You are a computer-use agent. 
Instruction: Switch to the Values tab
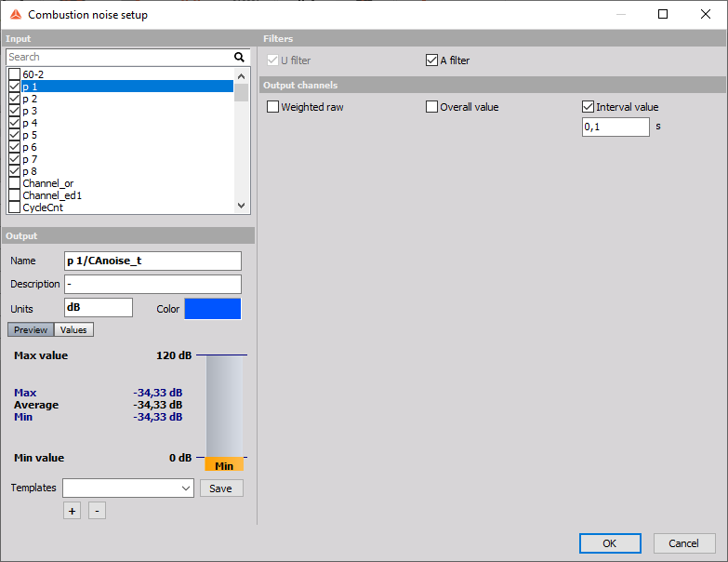point(73,329)
